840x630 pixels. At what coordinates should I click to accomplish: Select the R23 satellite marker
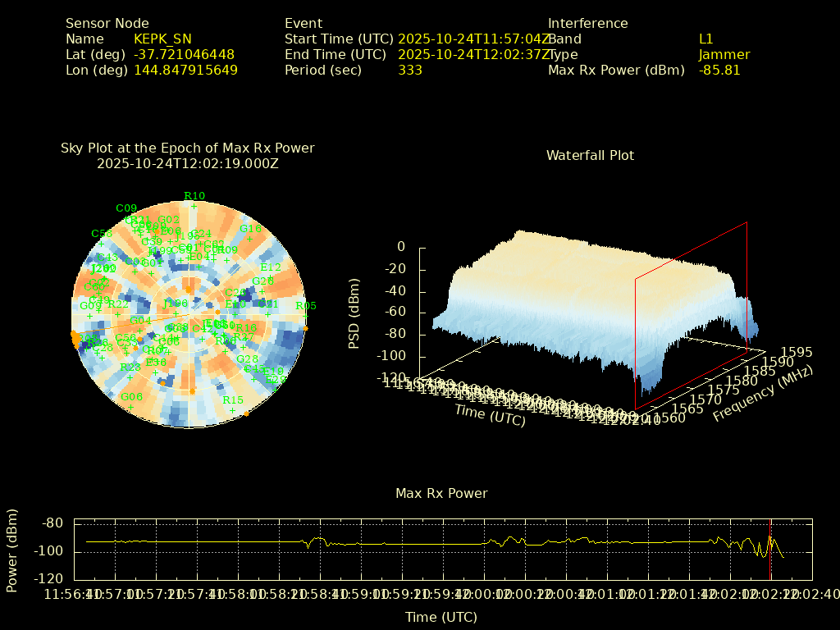(130, 367)
